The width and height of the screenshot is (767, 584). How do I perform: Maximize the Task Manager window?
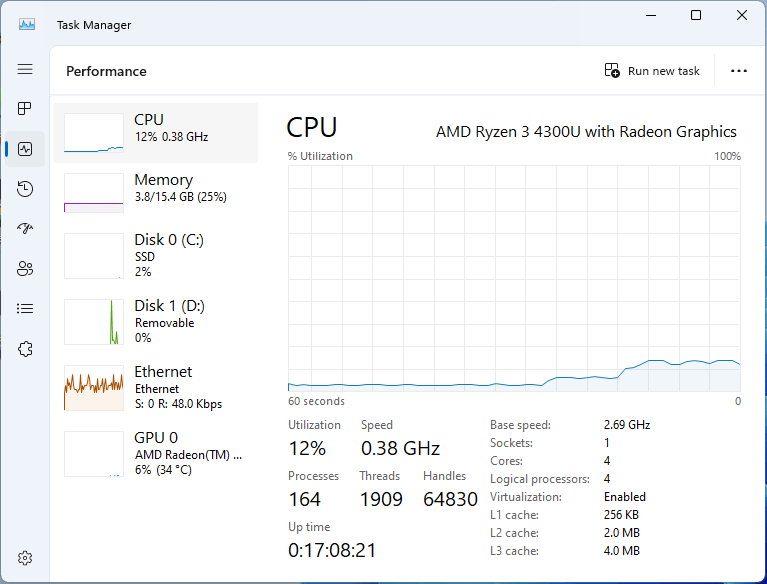(696, 15)
